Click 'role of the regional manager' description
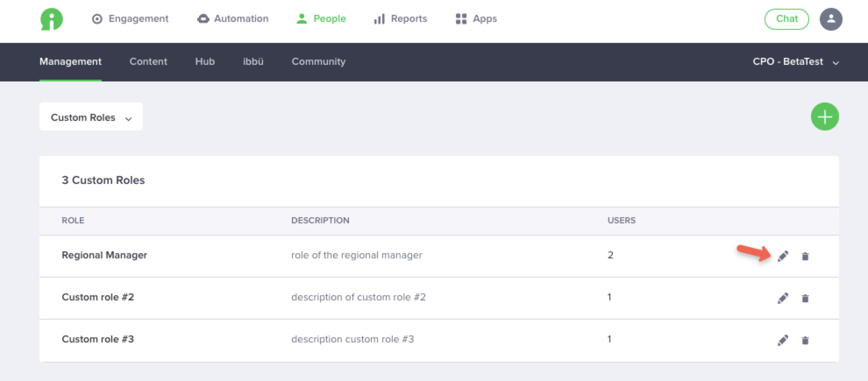 [357, 255]
